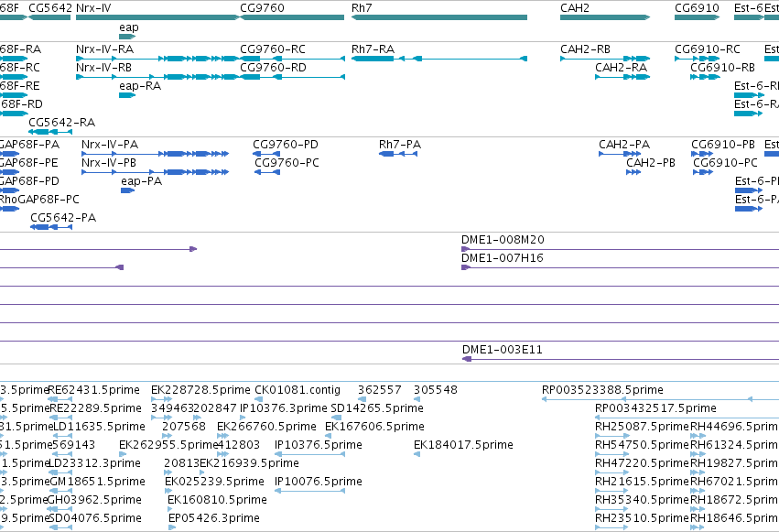Select the eap gene glyph
This screenshot has width=779, height=532.
point(127,37)
